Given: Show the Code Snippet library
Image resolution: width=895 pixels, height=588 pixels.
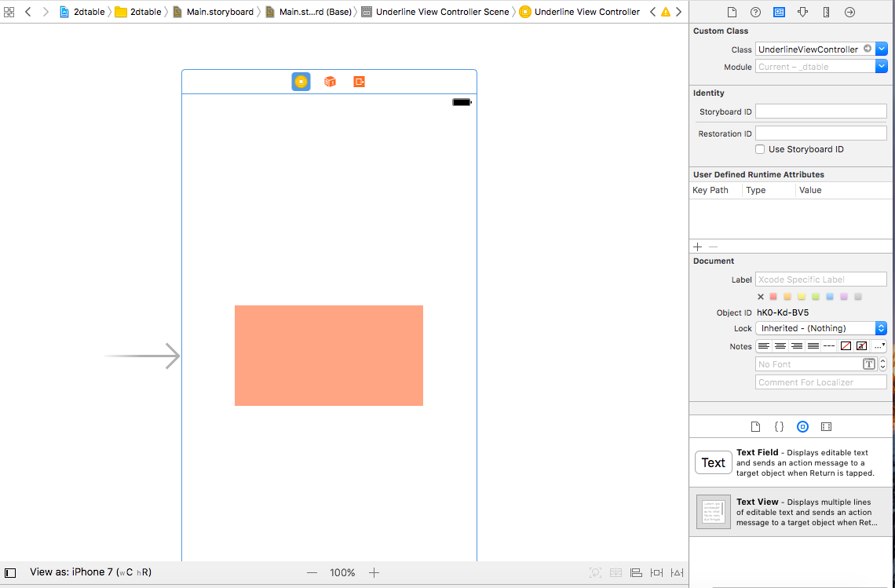Looking at the screenshot, I should tap(779, 427).
